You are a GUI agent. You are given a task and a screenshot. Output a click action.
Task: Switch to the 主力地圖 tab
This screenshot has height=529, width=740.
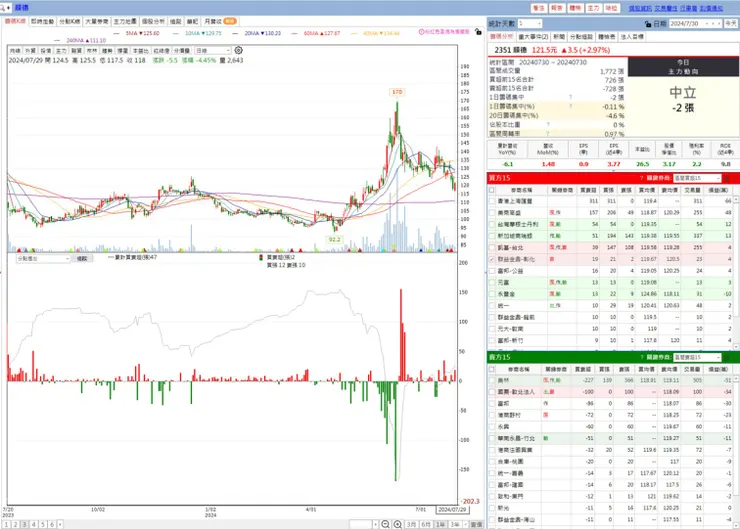click(125, 21)
